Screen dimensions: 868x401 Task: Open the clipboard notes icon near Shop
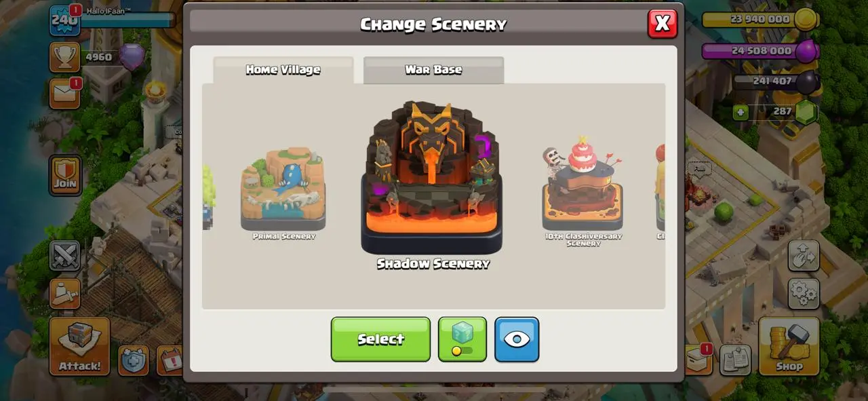click(735, 360)
